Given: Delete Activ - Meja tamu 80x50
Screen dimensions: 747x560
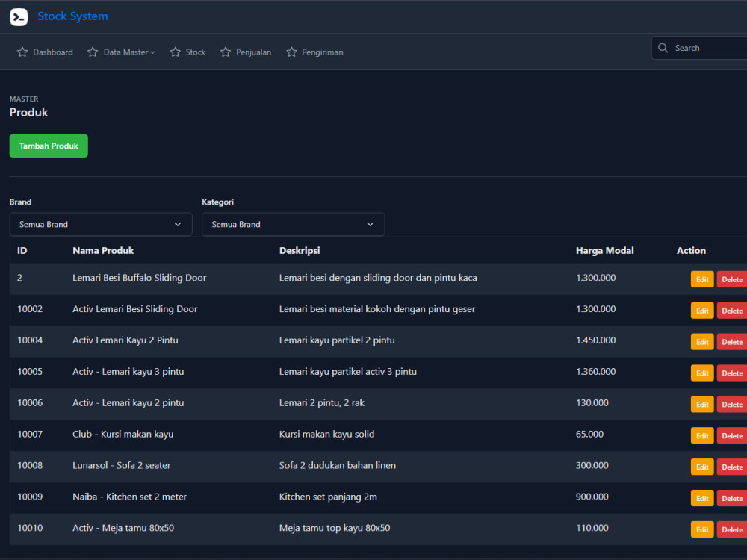Looking at the screenshot, I should (732, 529).
